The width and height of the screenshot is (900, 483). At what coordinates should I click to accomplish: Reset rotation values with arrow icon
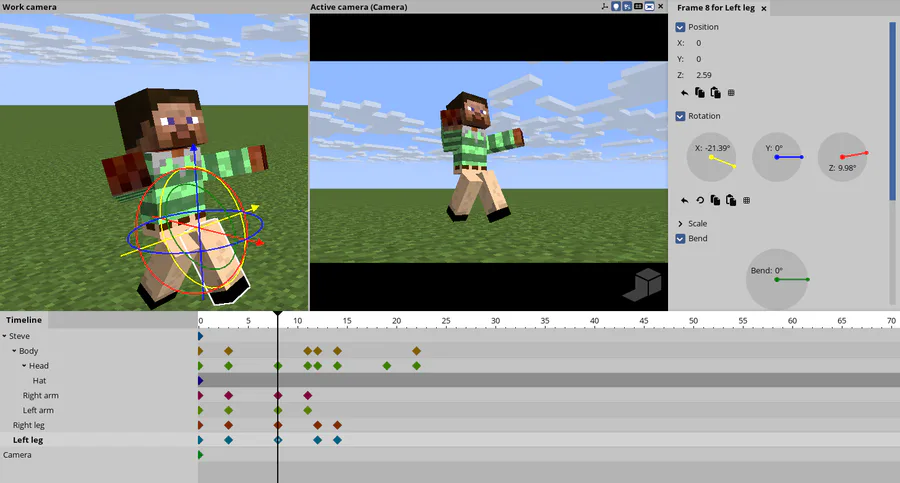(x=684, y=200)
